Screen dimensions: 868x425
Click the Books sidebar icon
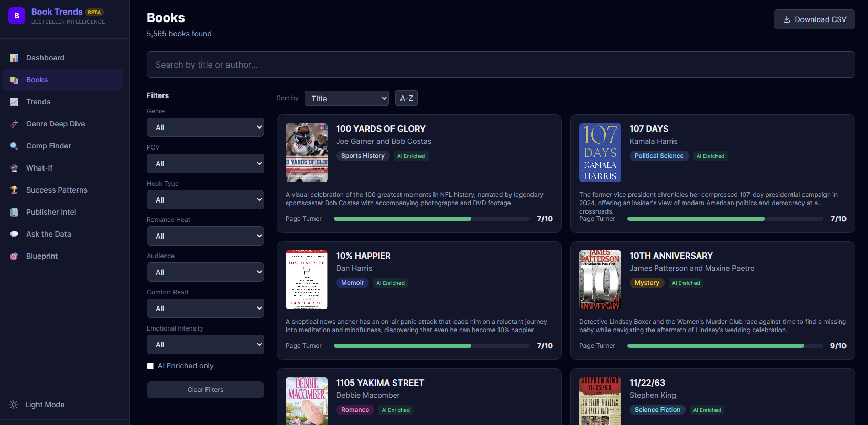[14, 80]
